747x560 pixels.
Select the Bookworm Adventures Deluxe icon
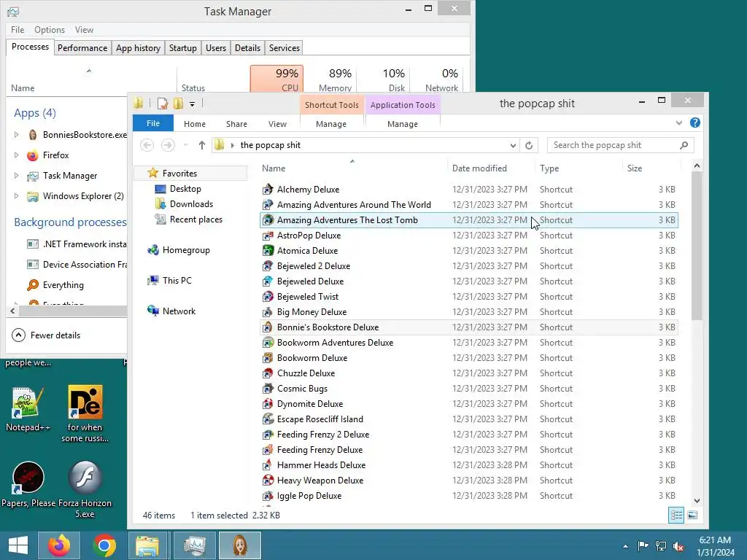click(268, 343)
